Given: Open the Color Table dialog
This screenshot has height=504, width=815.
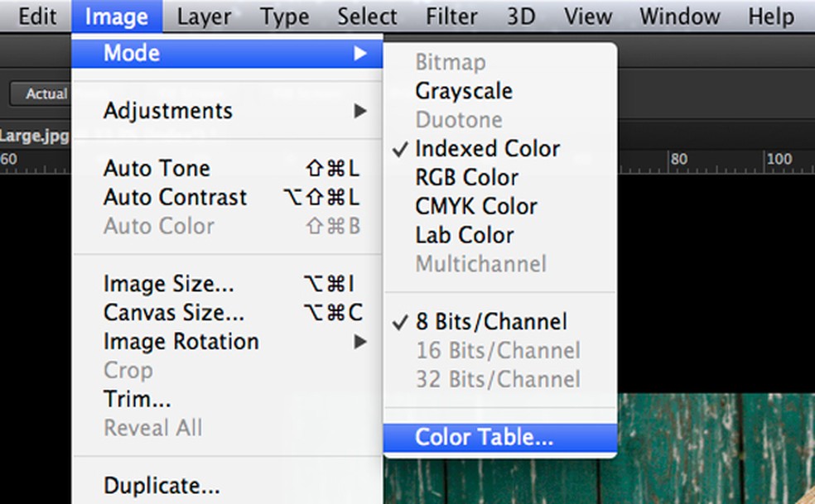Looking at the screenshot, I should click(x=484, y=439).
